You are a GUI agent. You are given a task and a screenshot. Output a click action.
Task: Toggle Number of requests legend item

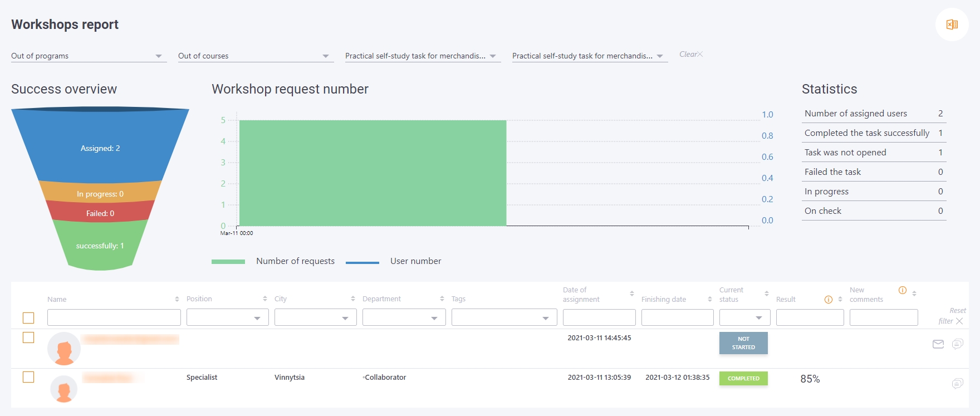[x=273, y=261]
